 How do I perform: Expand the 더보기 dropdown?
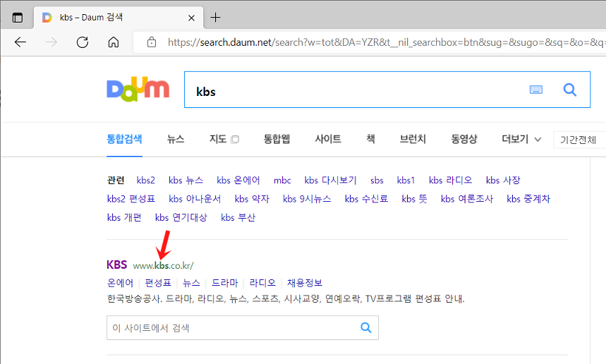tap(521, 139)
